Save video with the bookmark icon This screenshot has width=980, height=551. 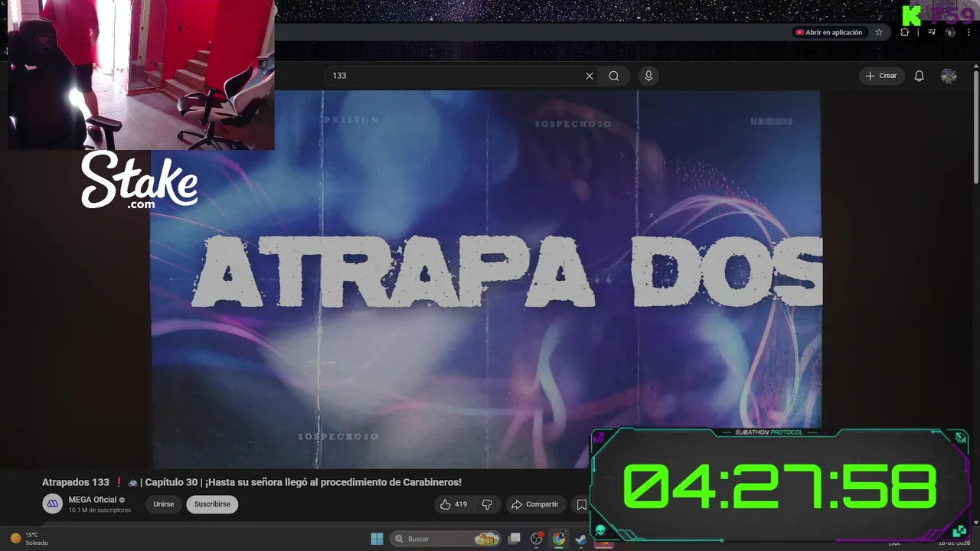(581, 504)
